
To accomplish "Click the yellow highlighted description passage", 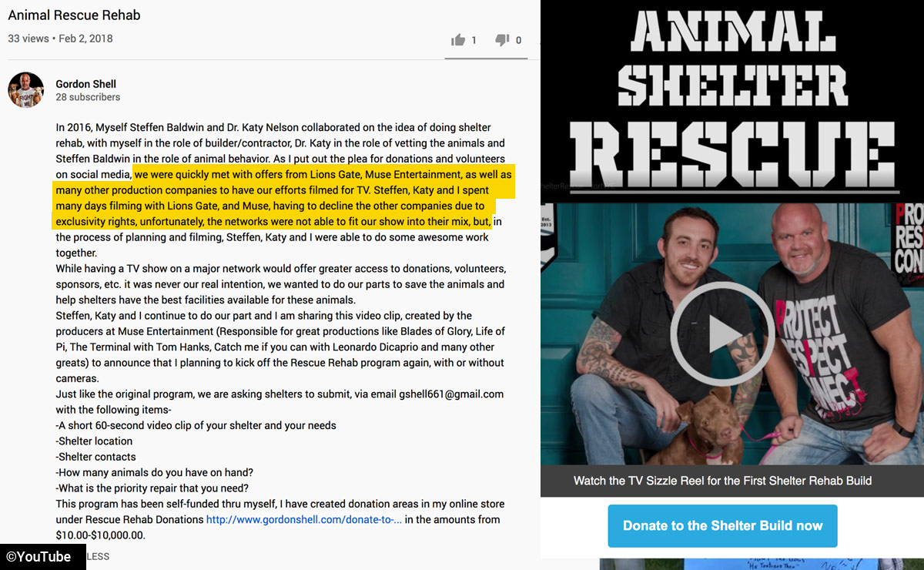I will point(283,199).
